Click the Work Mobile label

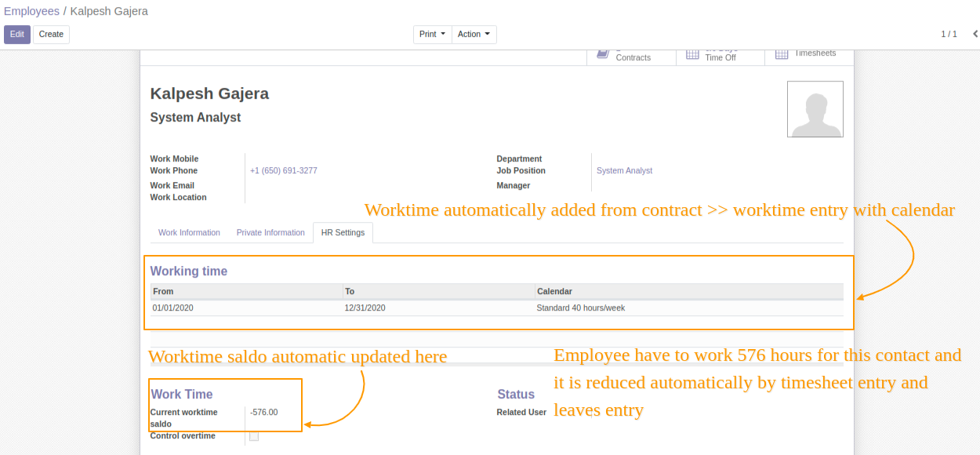click(x=174, y=159)
